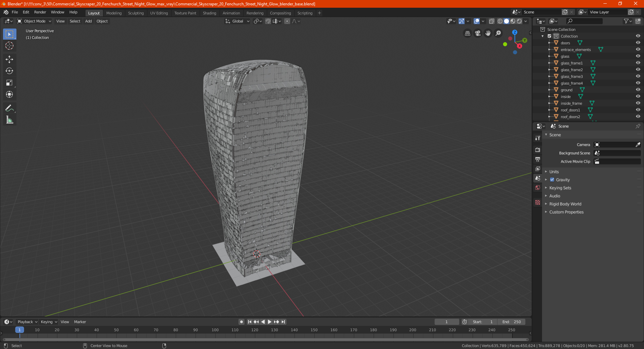
Task: Click the End frame field
Action: tap(512, 322)
